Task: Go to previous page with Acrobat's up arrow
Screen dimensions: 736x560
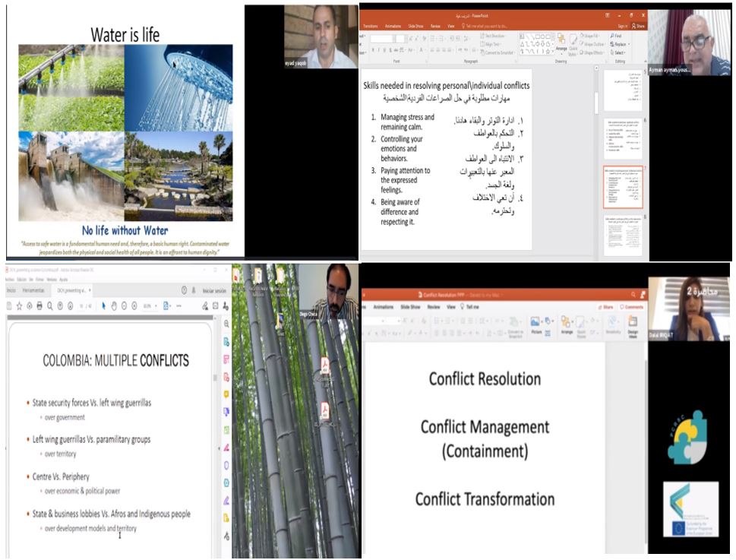Action: (60, 306)
